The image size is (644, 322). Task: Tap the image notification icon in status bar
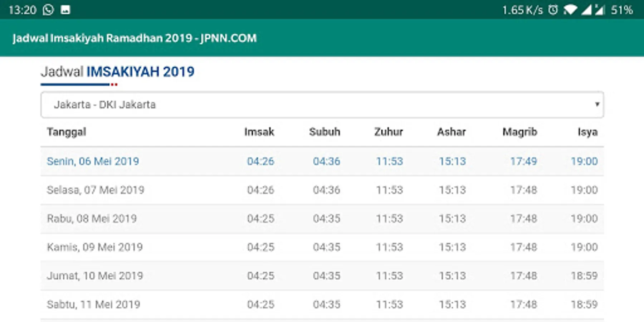(65, 10)
